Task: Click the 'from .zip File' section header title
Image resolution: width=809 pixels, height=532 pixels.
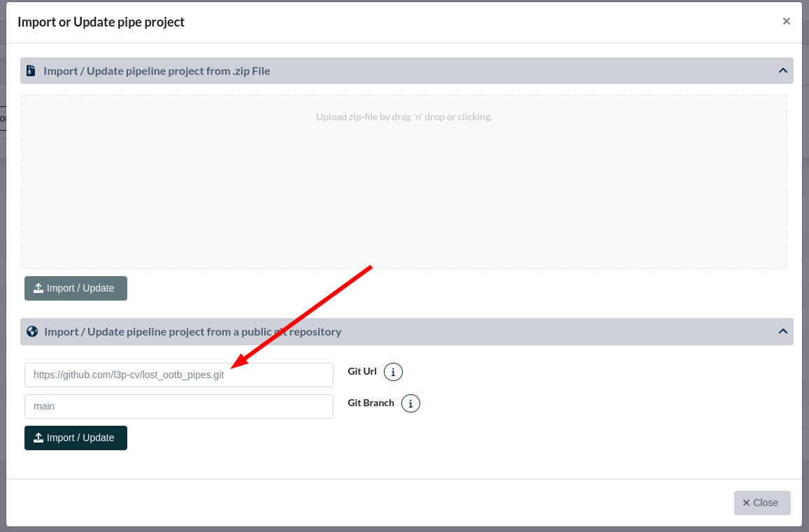Action: point(157,71)
